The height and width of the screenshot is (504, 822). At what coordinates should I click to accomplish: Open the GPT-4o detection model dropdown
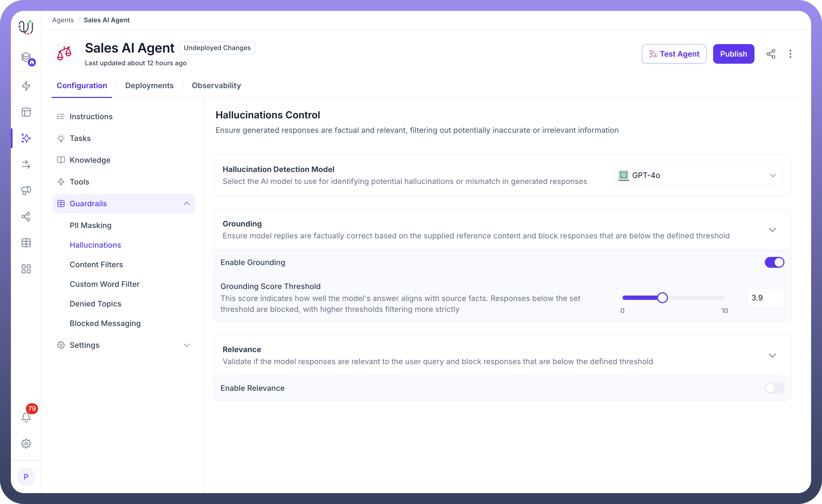pos(697,176)
